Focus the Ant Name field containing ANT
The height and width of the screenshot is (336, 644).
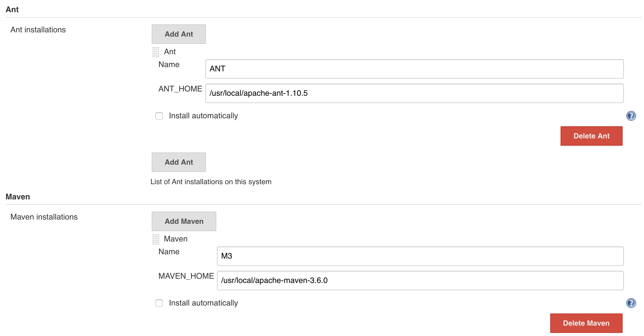pos(414,69)
